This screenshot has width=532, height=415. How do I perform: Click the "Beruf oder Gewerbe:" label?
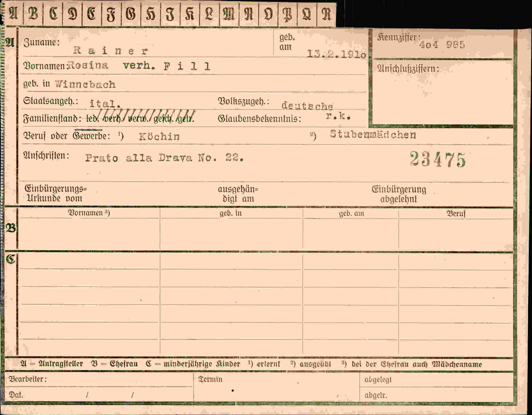click(x=66, y=136)
